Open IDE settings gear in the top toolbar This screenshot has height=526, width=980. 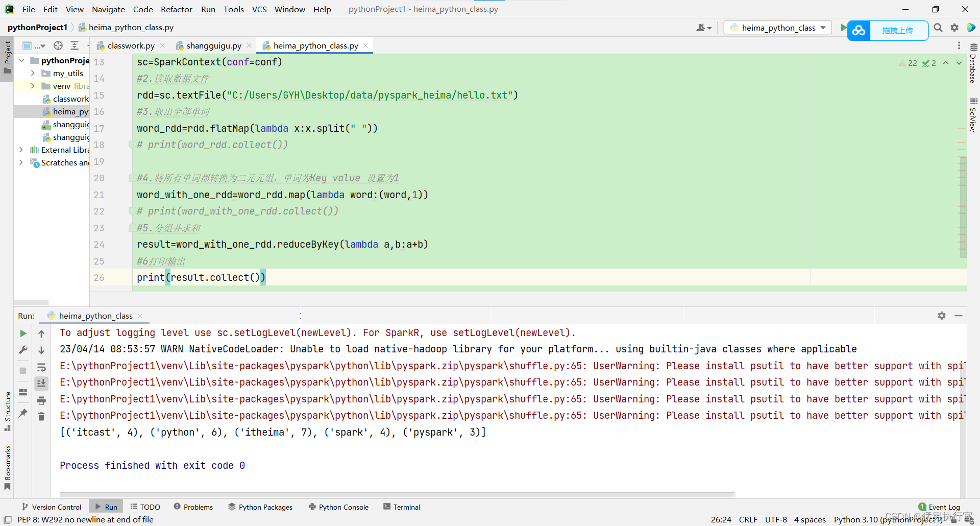(954, 28)
